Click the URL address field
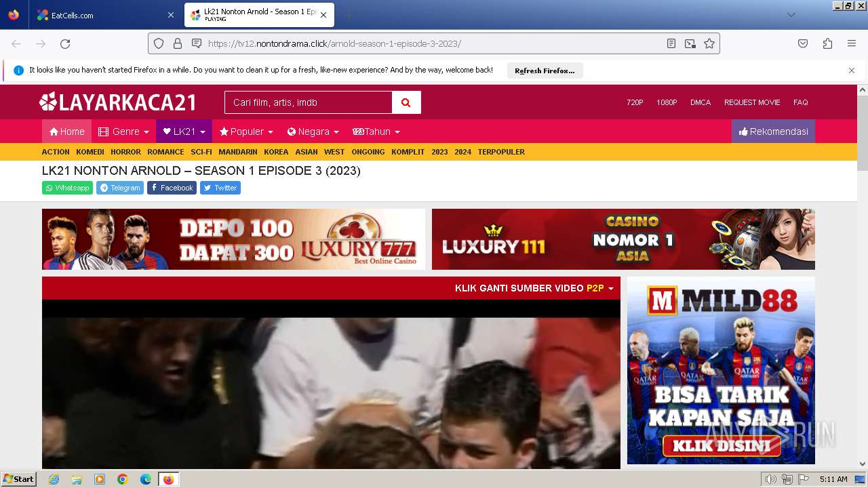 (434, 43)
